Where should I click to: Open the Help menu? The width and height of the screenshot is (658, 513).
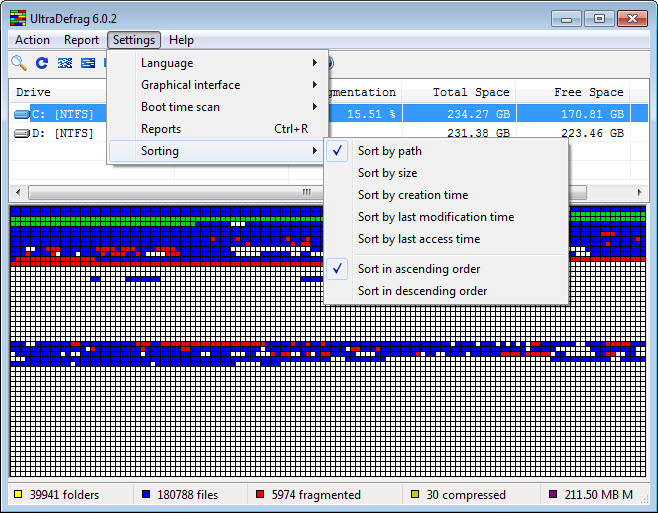(x=181, y=40)
